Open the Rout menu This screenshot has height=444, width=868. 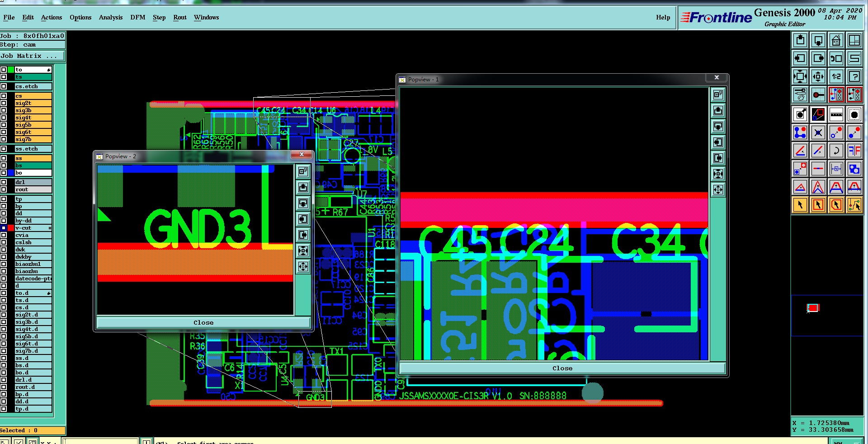180,17
